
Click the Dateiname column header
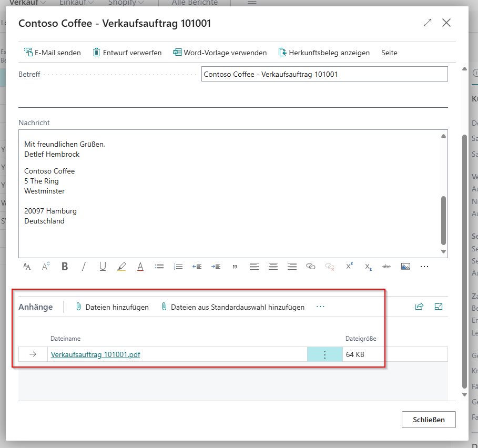[66, 339]
